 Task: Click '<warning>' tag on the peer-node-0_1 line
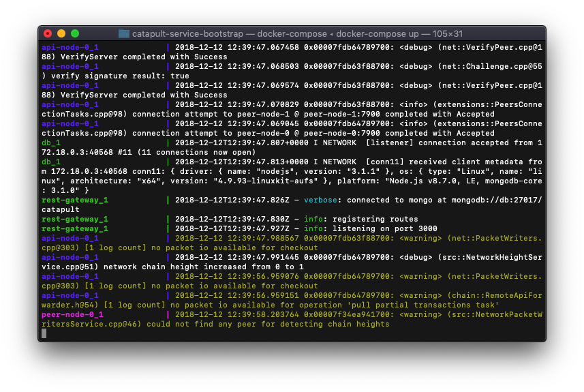[420, 314]
